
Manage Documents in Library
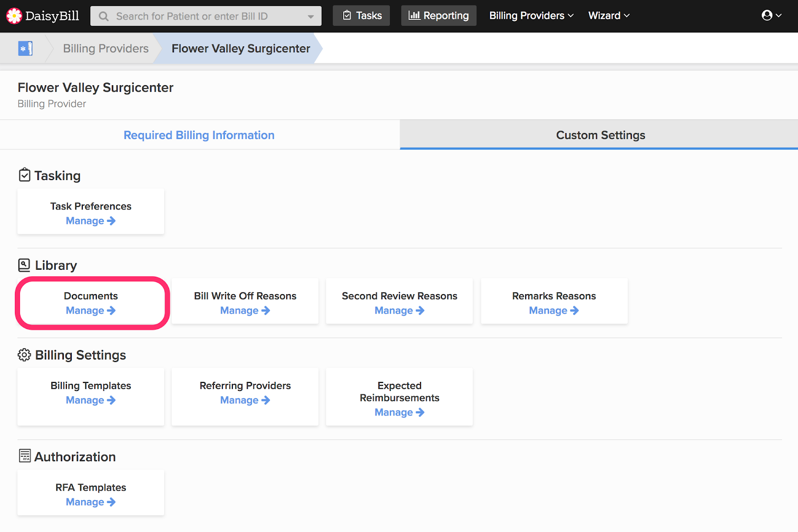[91, 311]
